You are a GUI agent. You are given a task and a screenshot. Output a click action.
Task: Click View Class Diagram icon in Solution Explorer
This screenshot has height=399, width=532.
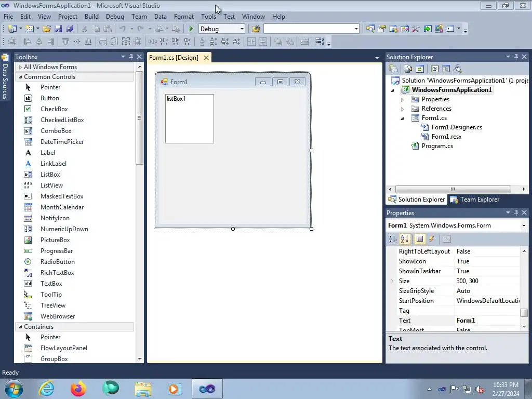[458, 69]
